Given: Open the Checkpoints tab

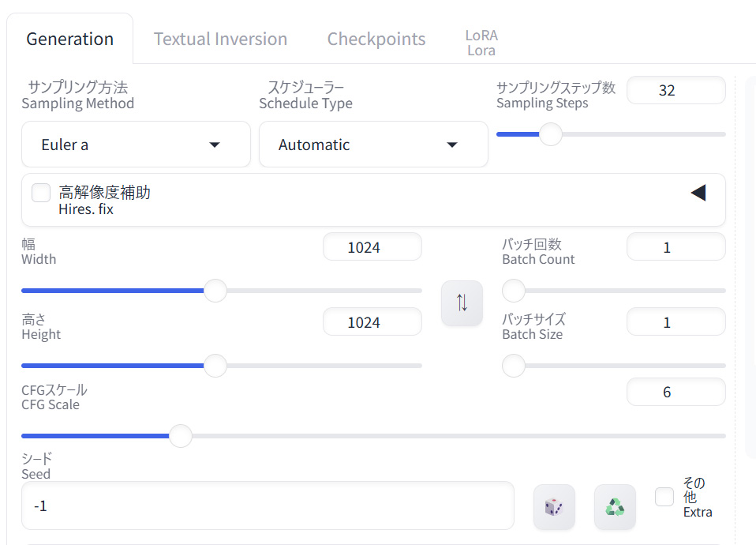Looking at the screenshot, I should coord(376,39).
